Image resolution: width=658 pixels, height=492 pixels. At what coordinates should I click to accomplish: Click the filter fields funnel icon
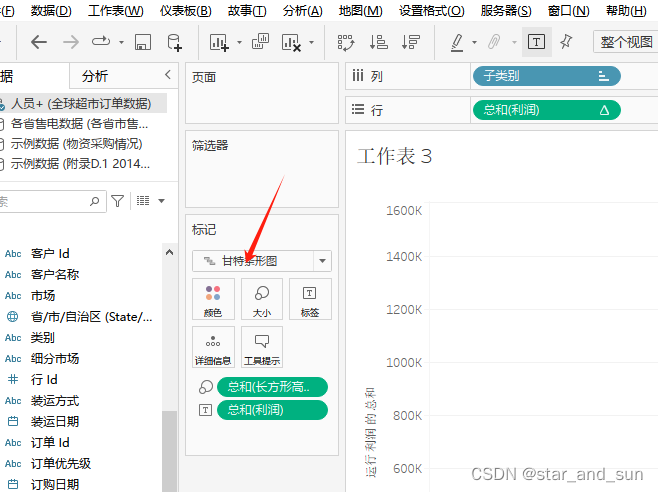[118, 202]
